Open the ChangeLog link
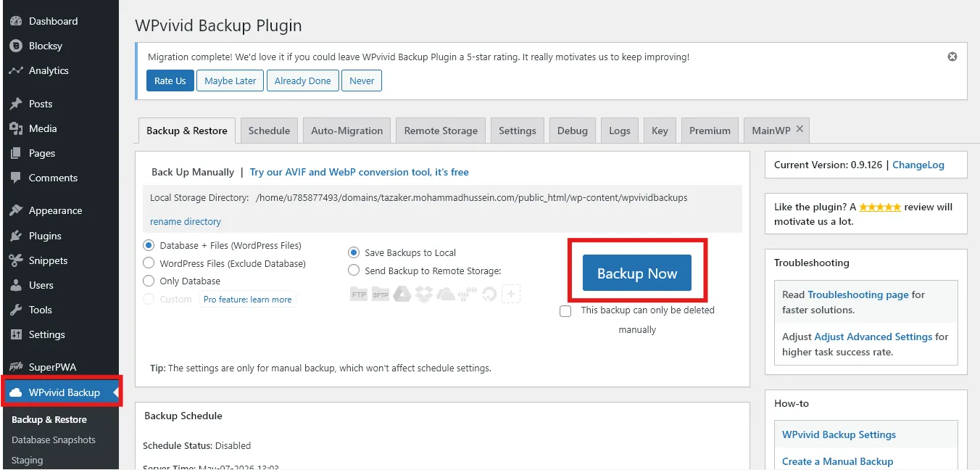This screenshot has height=470, width=980. point(918,165)
